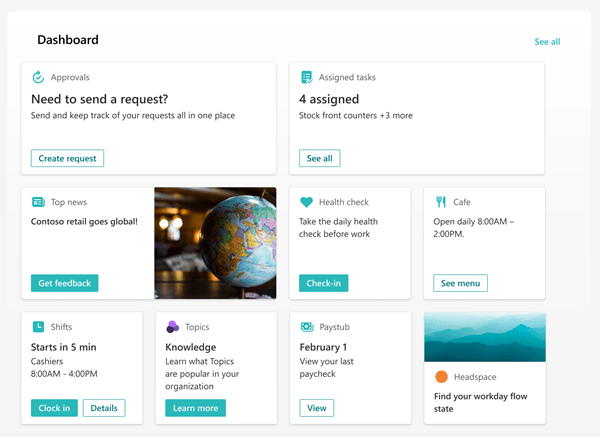Clock in to the Cashiers shift
The height and width of the screenshot is (438, 600).
coord(54,408)
